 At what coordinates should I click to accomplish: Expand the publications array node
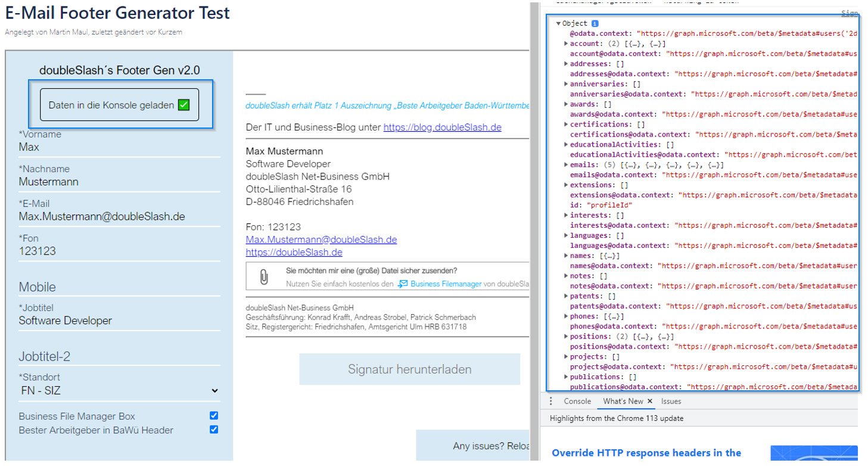[x=566, y=377]
